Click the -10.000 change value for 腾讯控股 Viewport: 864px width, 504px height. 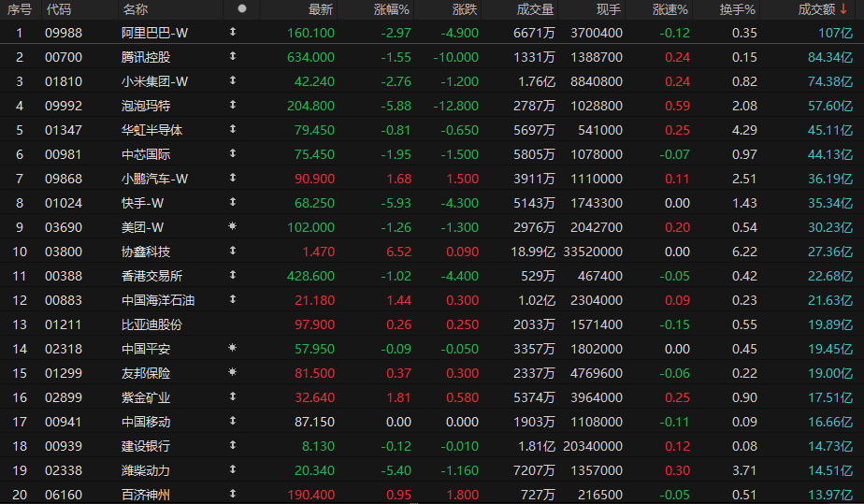pos(455,57)
